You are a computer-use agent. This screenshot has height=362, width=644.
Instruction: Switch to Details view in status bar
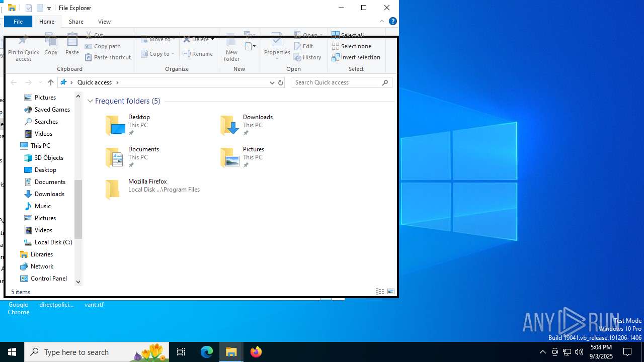tap(380, 292)
